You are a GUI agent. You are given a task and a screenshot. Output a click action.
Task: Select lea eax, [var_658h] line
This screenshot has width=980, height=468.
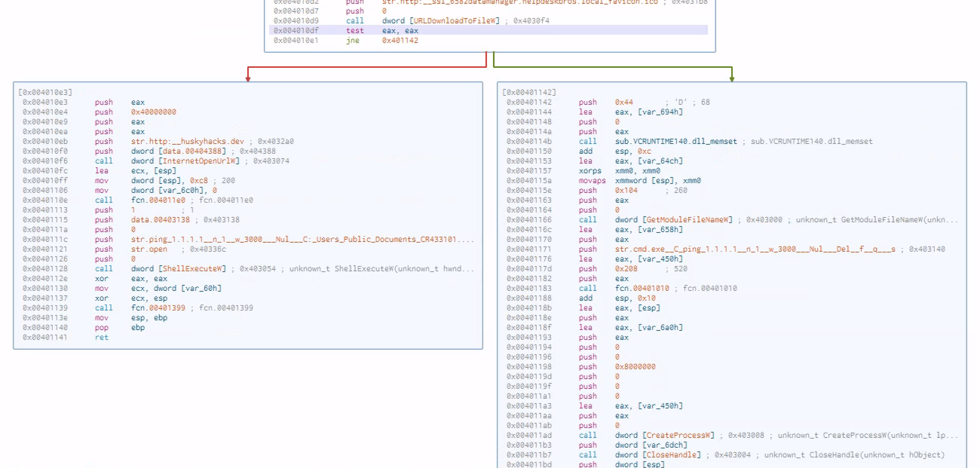pyautogui.click(x=631, y=229)
